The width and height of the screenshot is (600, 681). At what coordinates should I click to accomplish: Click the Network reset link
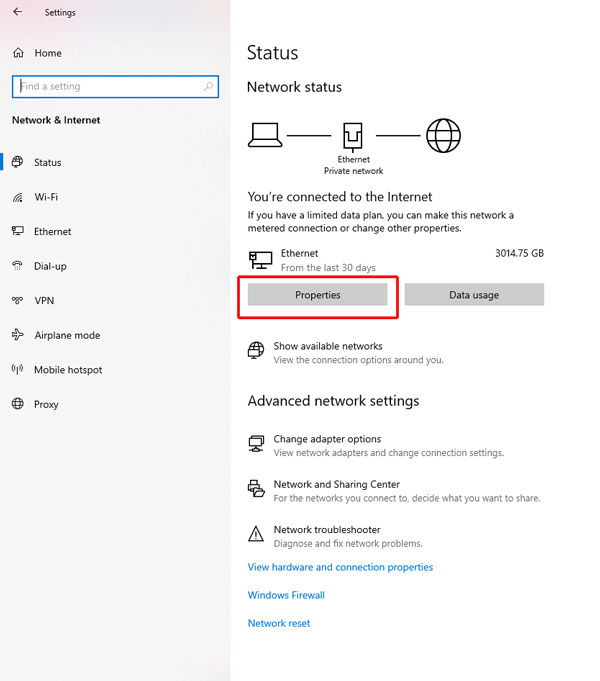pyautogui.click(x=279, y=623)
